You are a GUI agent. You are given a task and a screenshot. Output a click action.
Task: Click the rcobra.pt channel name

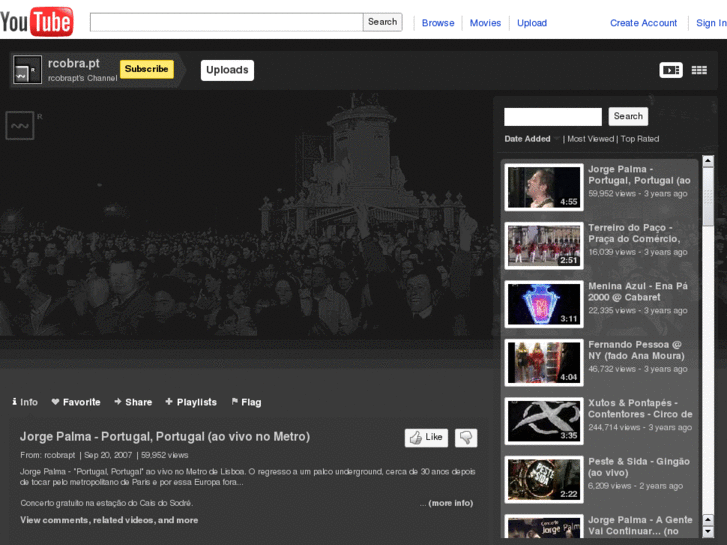(x=74, y=63)
